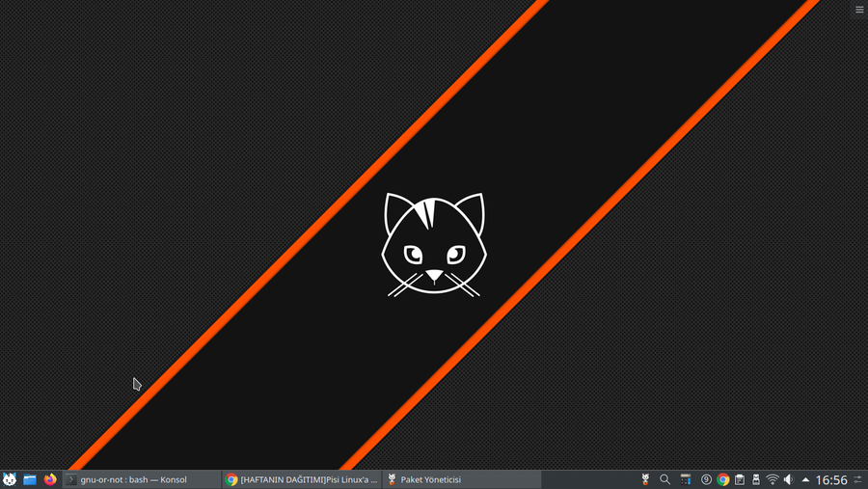Open the desktop toolbox hamburger menu
This screenshot has width=868, height=489.
(x=859, y=10)
